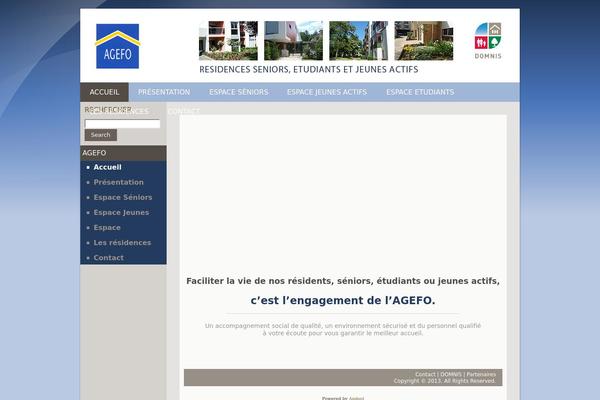Open Les résidences in the sidebar menu
The height and width of the screenshot is (400, 600).
click(x=122, y=243)
